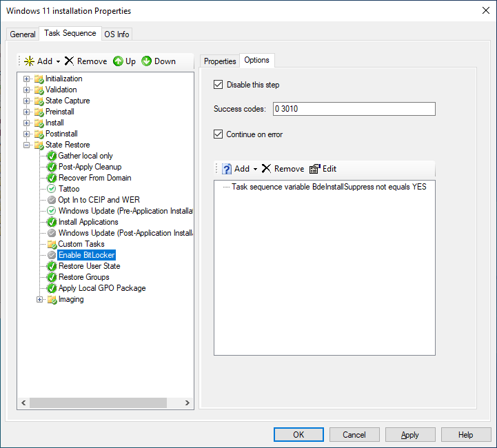This screenshot has width=497, height=448.
Task: Click the Postinstall folder icon
Action: 39,134
